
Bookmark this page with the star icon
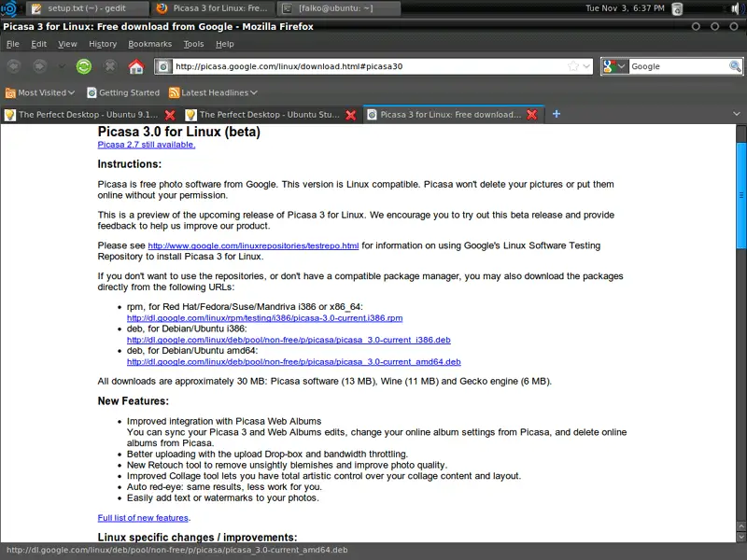(573, 66)
